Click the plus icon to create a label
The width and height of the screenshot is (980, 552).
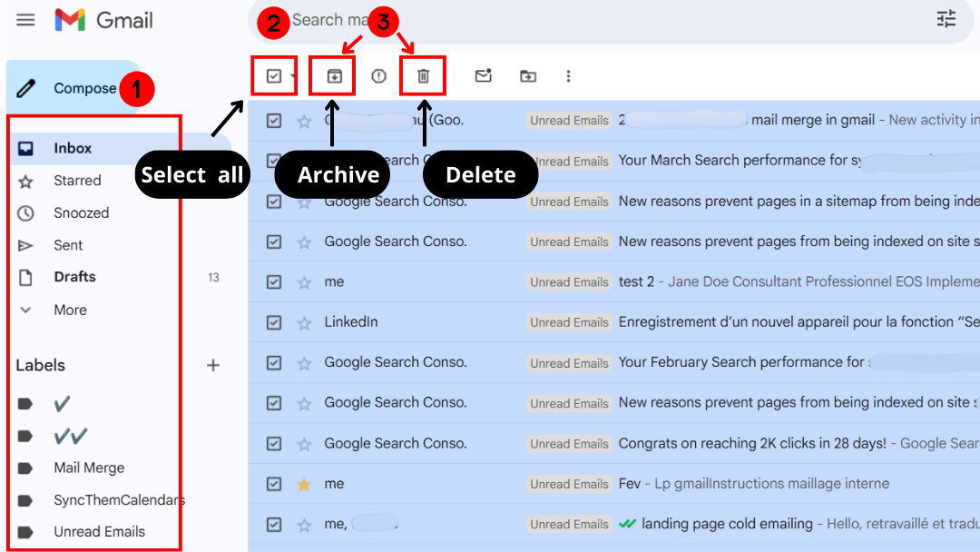(213, 365)
